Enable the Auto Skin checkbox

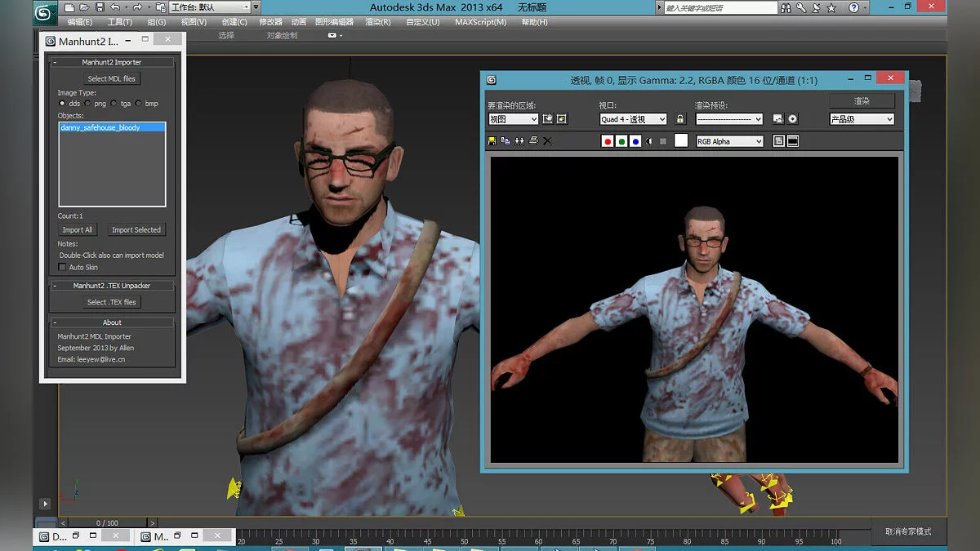pyautogui.click(x=62, y=267)
